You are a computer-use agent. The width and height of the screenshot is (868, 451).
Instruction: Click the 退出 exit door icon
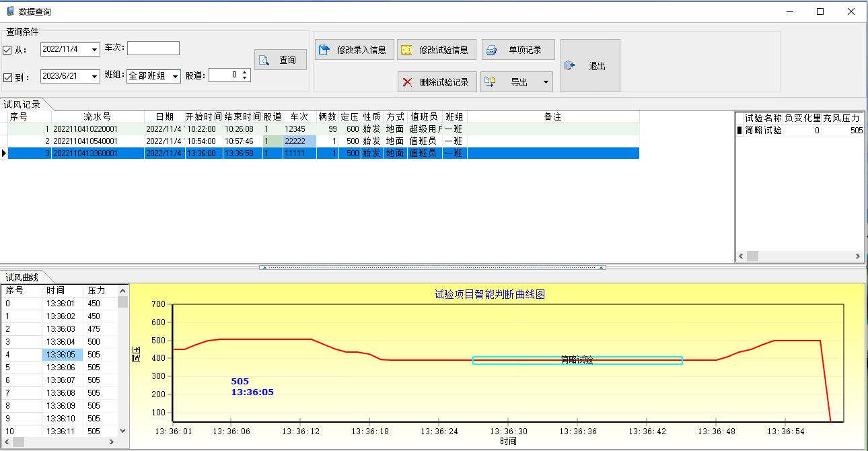(570, 65)
